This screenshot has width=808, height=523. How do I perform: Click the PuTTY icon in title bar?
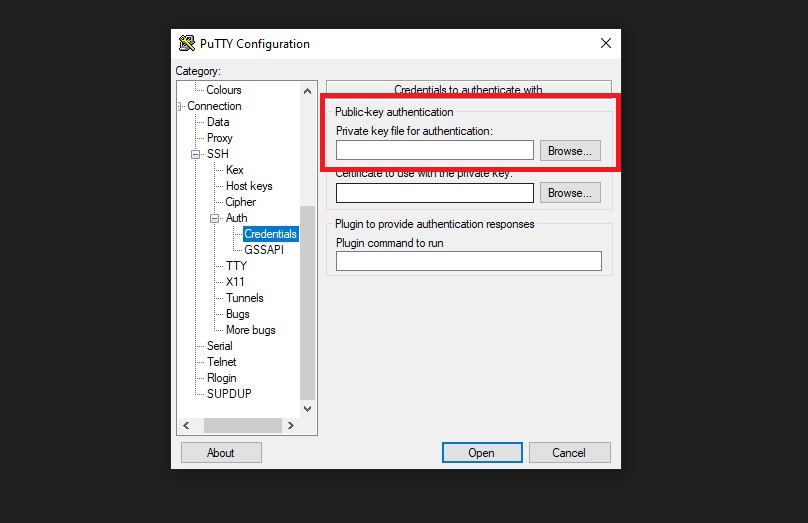tap(186, 44)
